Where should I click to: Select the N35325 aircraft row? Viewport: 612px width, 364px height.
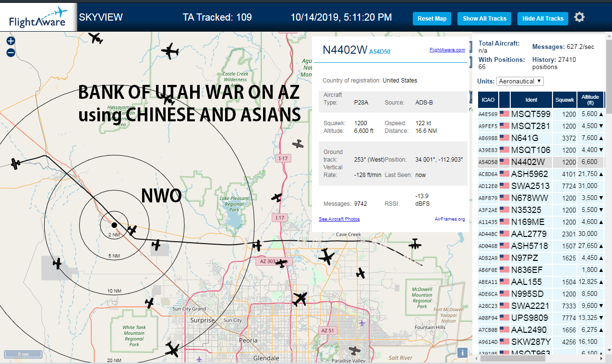(x=541, y=210)
